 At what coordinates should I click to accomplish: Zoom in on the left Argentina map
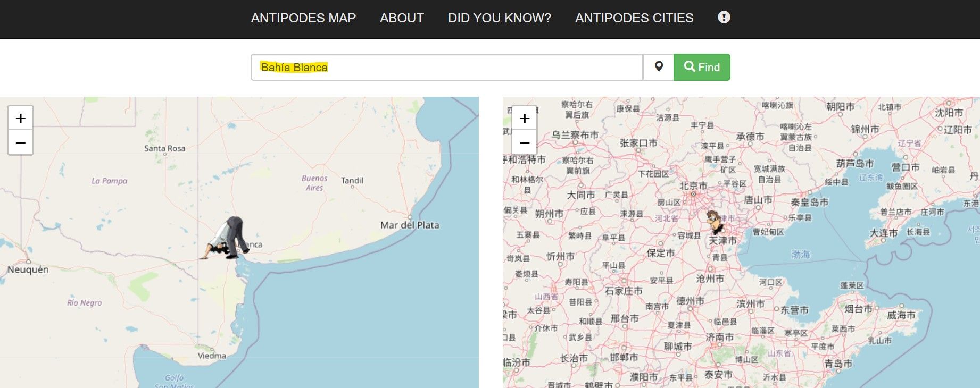(x=20, y=118)
